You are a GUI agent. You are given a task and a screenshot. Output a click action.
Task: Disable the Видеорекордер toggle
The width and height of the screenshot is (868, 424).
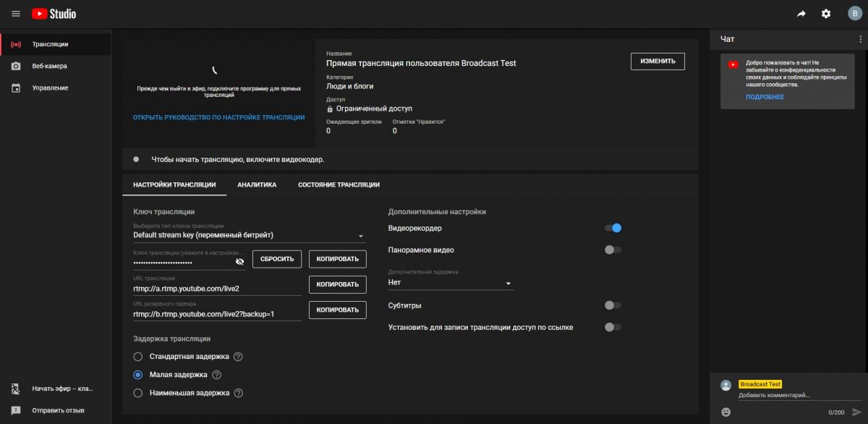click(613, 228)
